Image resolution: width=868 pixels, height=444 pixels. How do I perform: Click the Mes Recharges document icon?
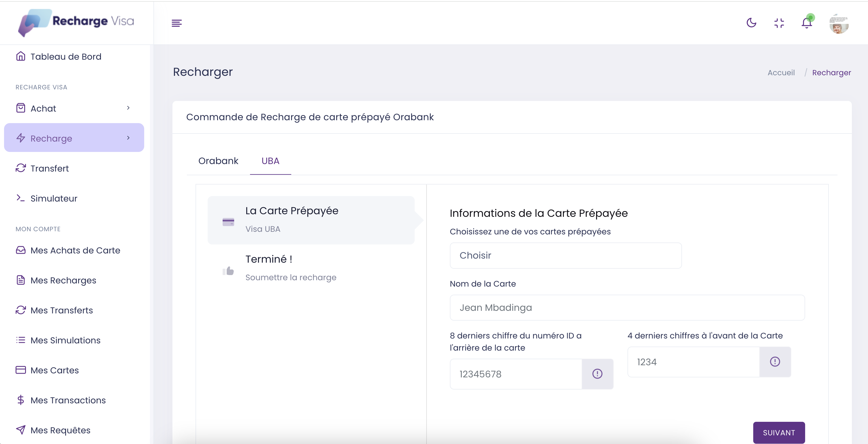(20, 280)
